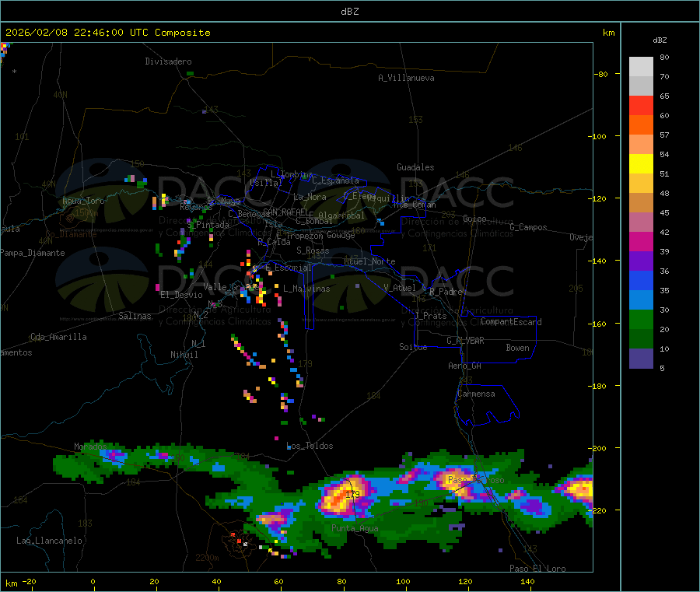
Task: Select the blue 36 dBZ legend swatch
Action: 641,280
